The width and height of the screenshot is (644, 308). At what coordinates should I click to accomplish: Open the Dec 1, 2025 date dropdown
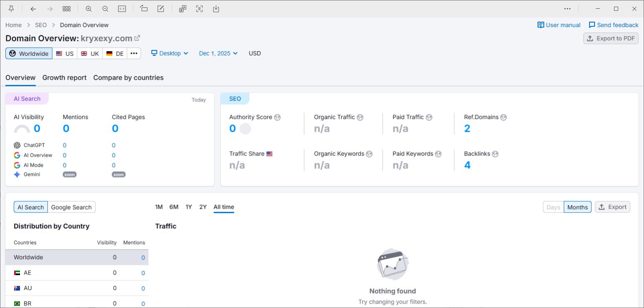coord(218,53)
